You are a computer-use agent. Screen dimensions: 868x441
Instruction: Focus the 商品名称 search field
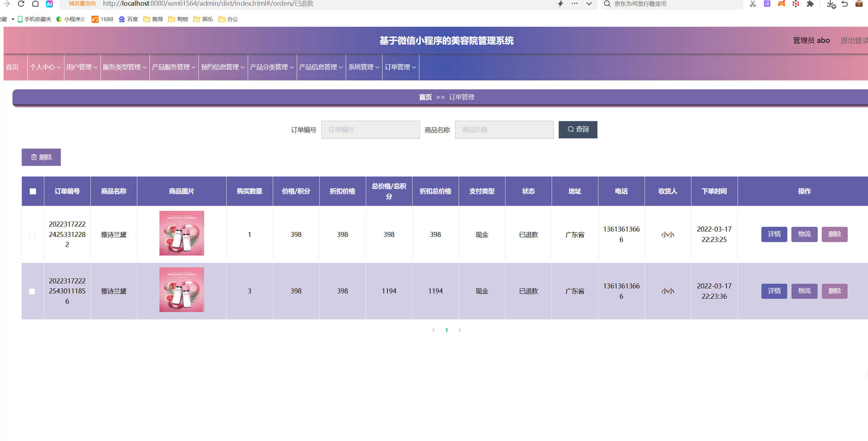tap(504, 130)
